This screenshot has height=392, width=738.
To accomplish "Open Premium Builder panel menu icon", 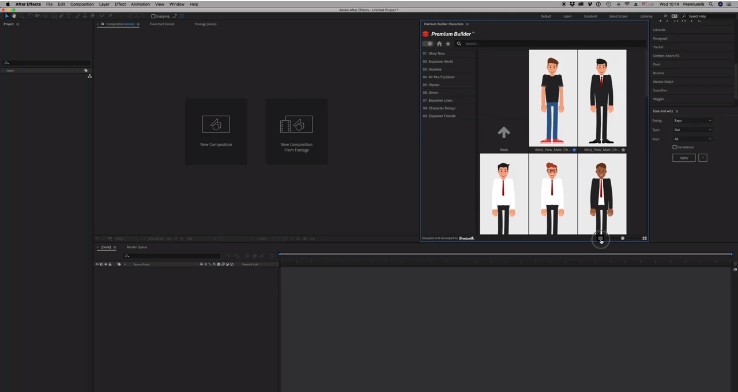I will point(467,24).
